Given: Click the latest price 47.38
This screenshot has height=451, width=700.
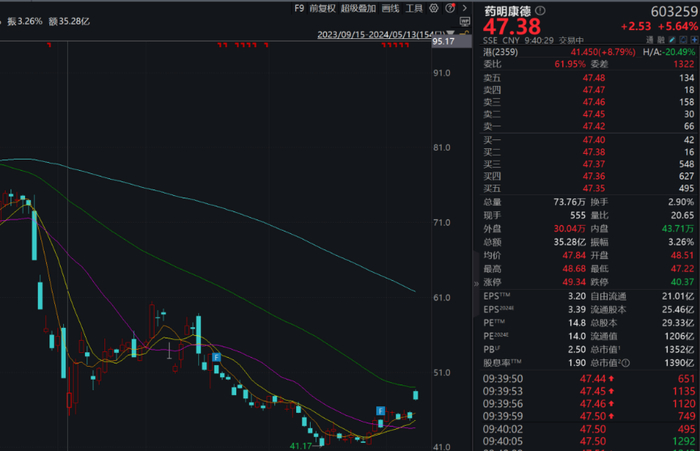Looking at the screenshot, I should [512, 26].
